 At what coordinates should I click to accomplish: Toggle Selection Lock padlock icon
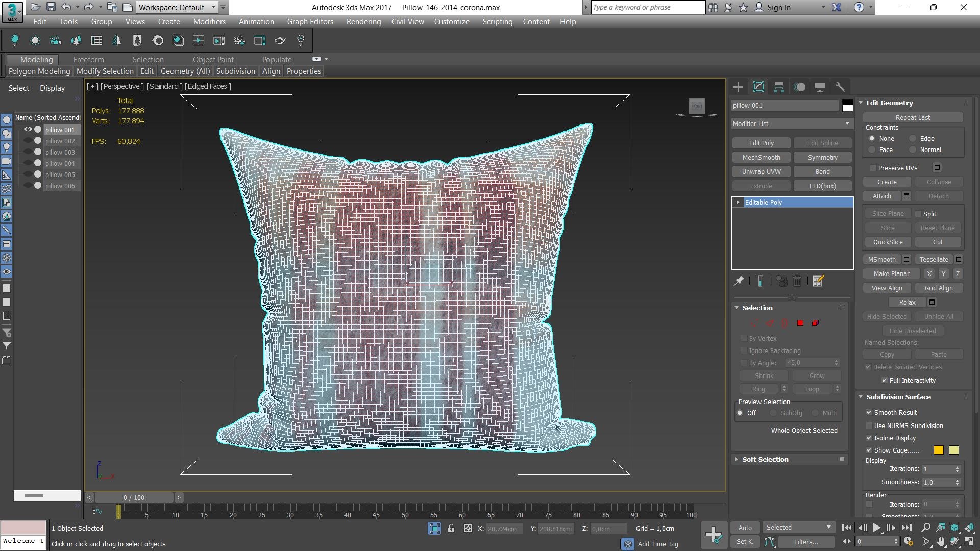451,529
